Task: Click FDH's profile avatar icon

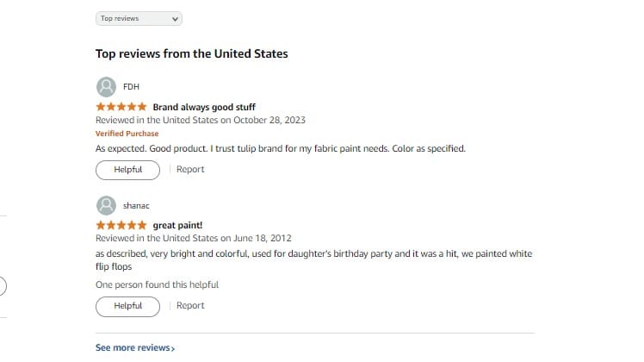Action: (x=106, y=86)
